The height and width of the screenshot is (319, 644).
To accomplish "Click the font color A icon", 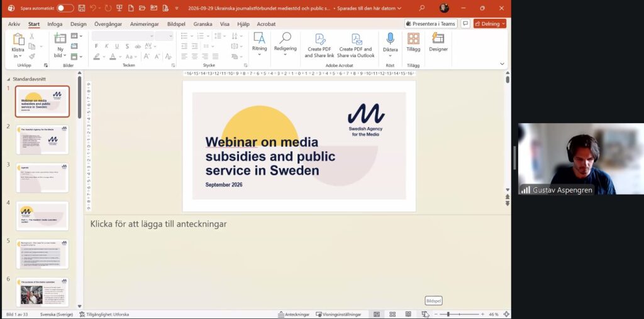I will pyautogui.click(x=113, y=57).
